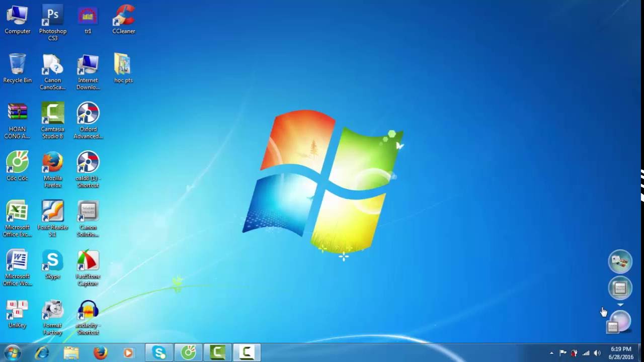644x362 pixels.
Task: Select the Canon Solution Menu desktop shortcut
Action: coord(88,219)
